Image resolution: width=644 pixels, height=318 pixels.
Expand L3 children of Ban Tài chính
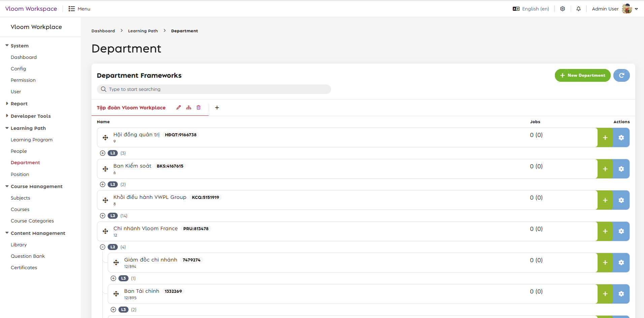tap(113, 310)
